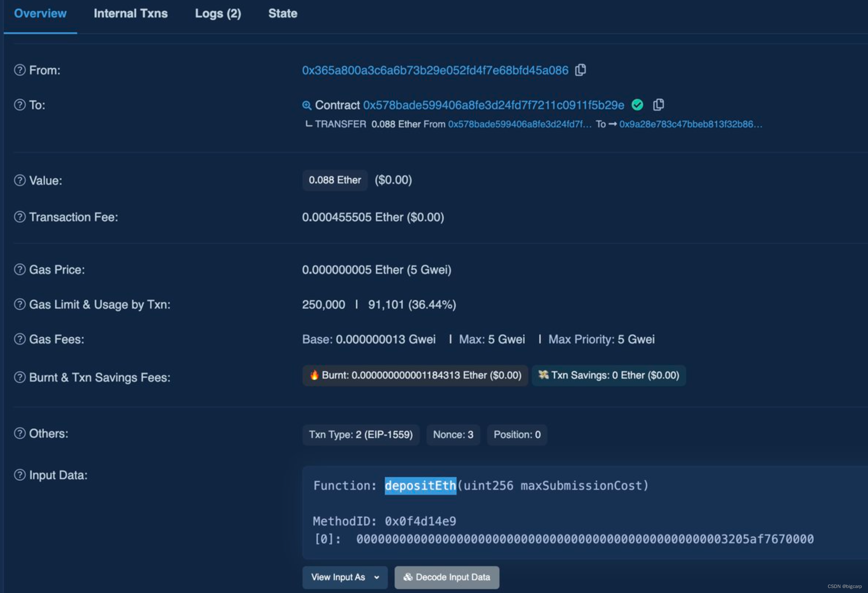Viewport: 868px width, 593px height.
Task: Switch to the Logs (2) tab
Action: pyautogui.click(x=218, y=13)
